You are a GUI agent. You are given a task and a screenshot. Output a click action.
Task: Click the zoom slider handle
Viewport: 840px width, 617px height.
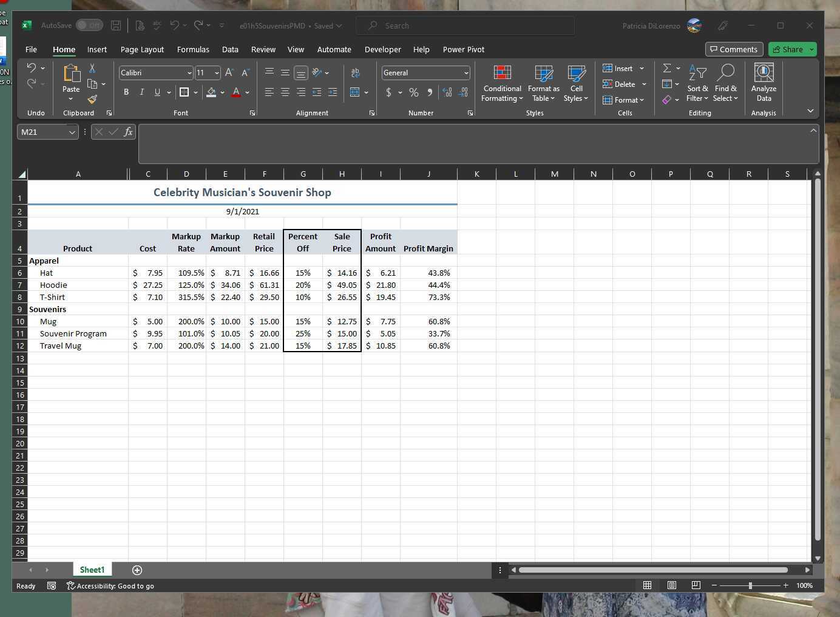(x=750, y=585)
